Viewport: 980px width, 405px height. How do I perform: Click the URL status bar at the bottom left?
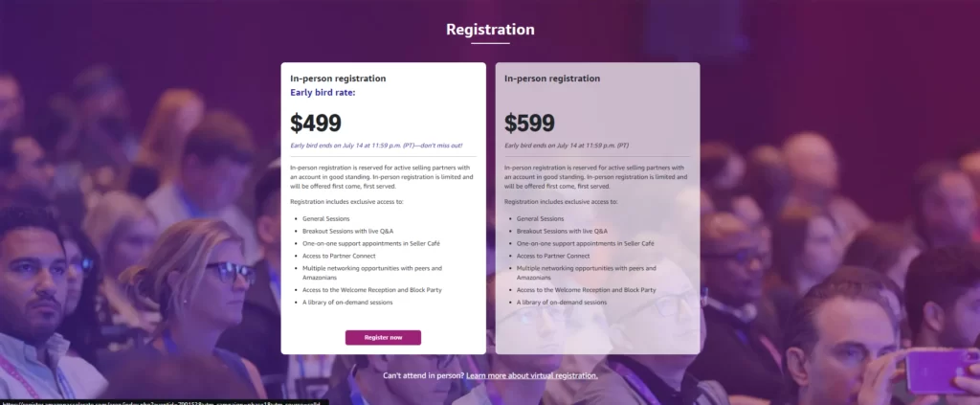tap(163, 401)
